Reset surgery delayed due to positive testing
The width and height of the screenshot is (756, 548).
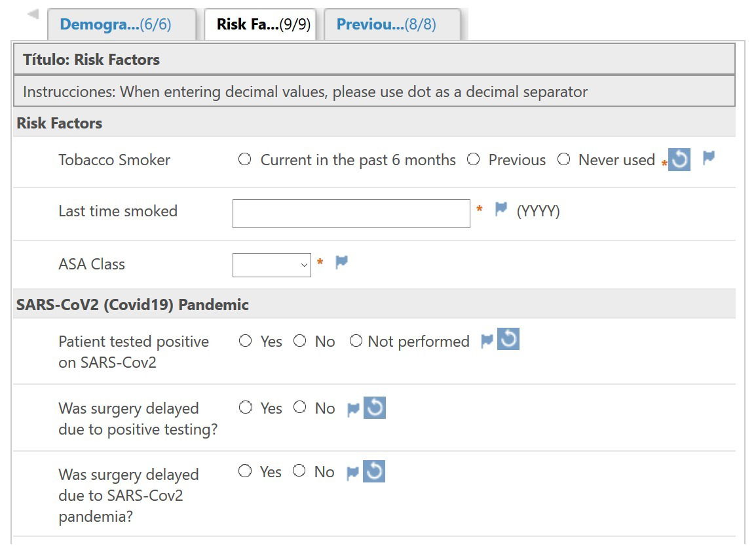(375, 408)
